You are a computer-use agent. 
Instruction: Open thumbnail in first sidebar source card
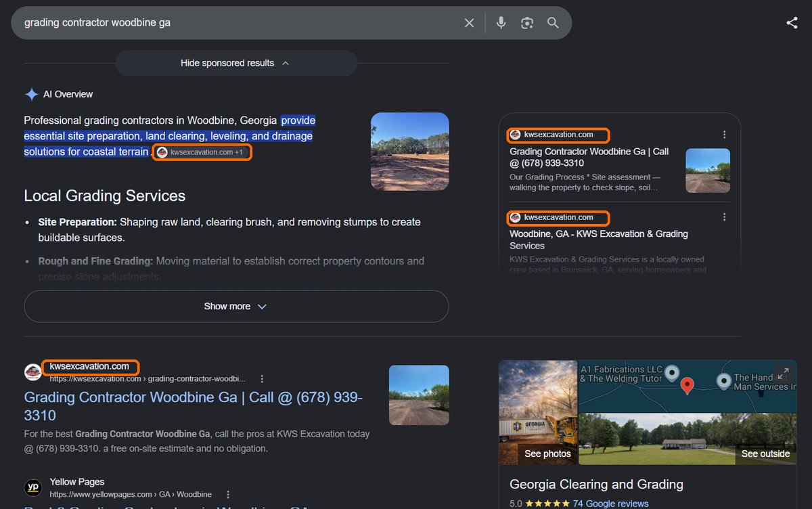[x=708, y=171]
